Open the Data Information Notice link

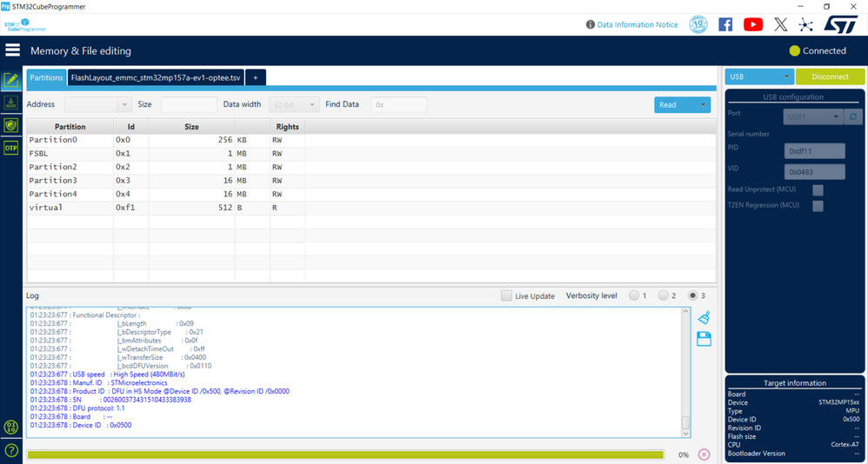[638, 25]
